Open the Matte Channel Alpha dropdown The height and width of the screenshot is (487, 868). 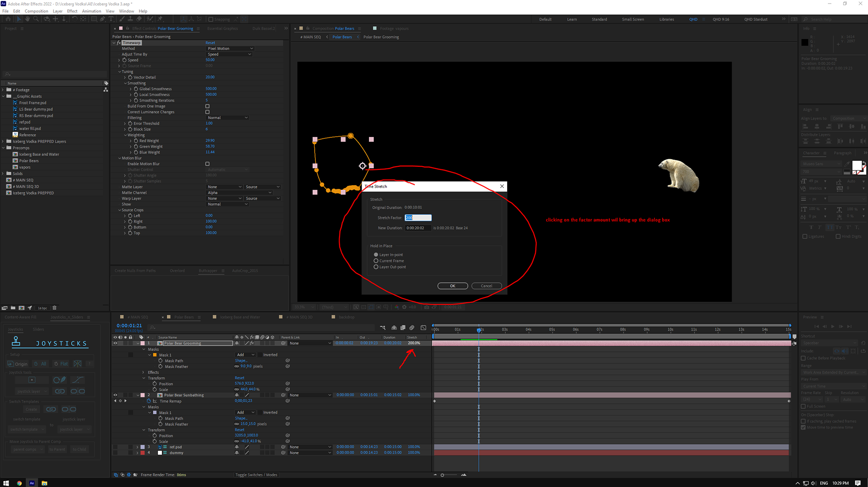(x=240, y=193)
